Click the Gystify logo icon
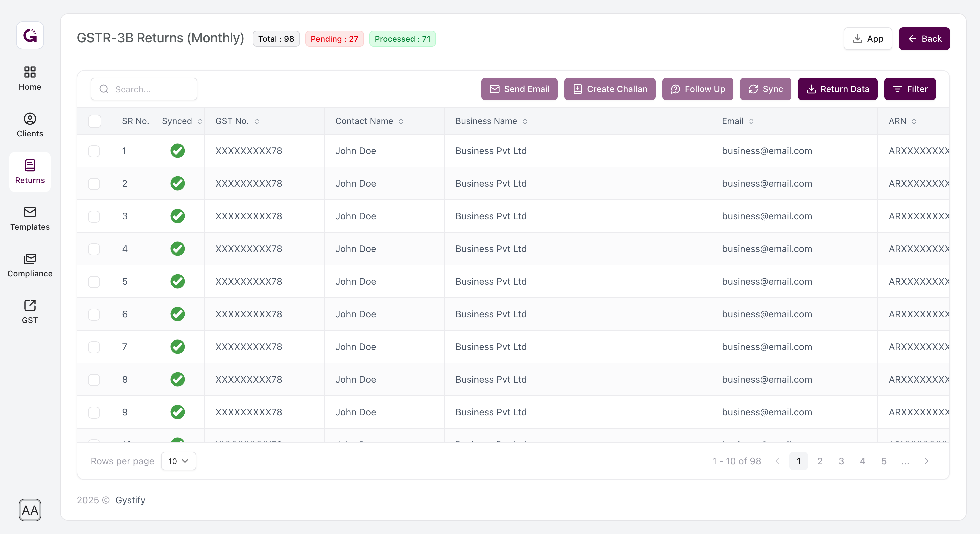Screen dimensions: 980x534 point(30,35)
